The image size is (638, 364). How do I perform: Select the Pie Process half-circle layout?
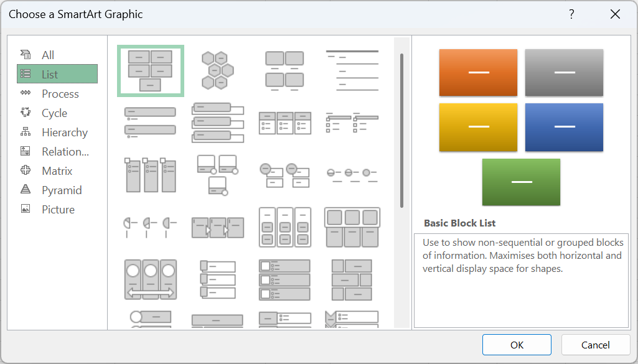151,227
